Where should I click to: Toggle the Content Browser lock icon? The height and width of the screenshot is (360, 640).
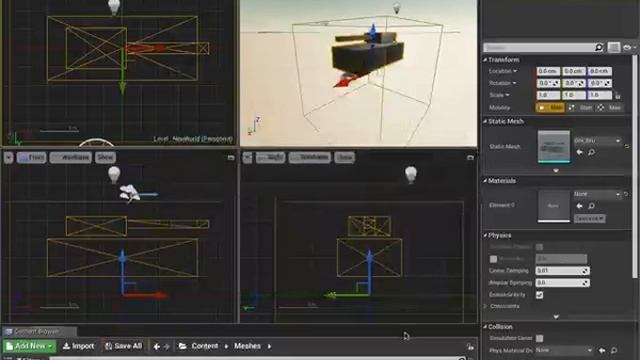[470, 347]
